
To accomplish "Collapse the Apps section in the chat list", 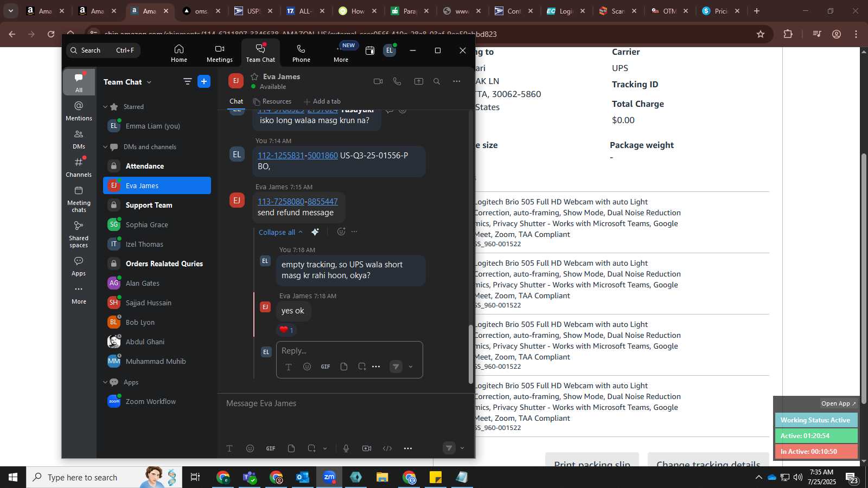I will point(105,382).
